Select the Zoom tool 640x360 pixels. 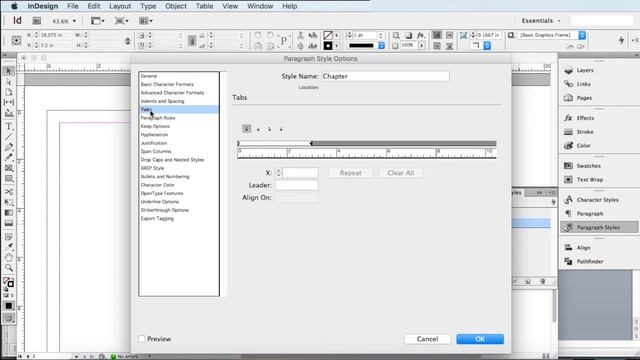(x=9, y=268)
